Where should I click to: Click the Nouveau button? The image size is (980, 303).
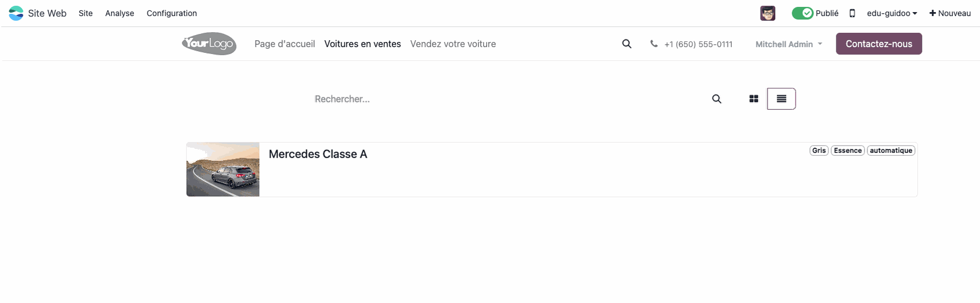pyautogui.click(x=950, y=13)
